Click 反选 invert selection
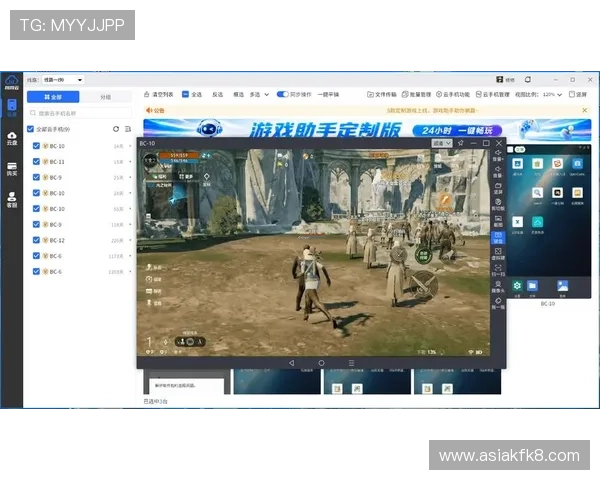 point(217,94)
